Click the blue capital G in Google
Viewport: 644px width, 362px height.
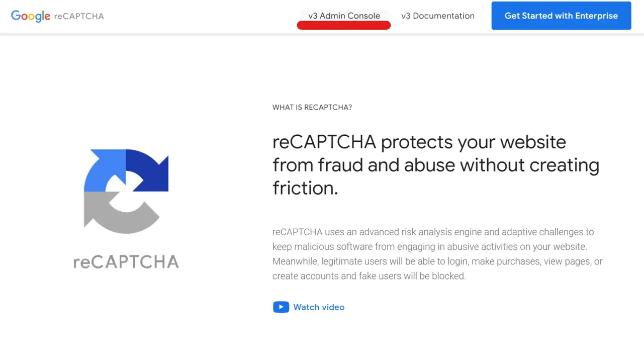16,16
